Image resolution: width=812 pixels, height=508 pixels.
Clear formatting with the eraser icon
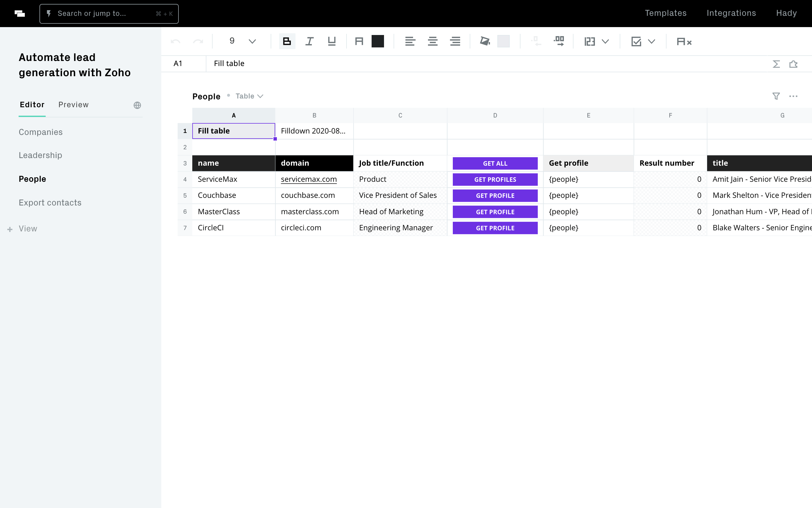click(x=684, y=42)
